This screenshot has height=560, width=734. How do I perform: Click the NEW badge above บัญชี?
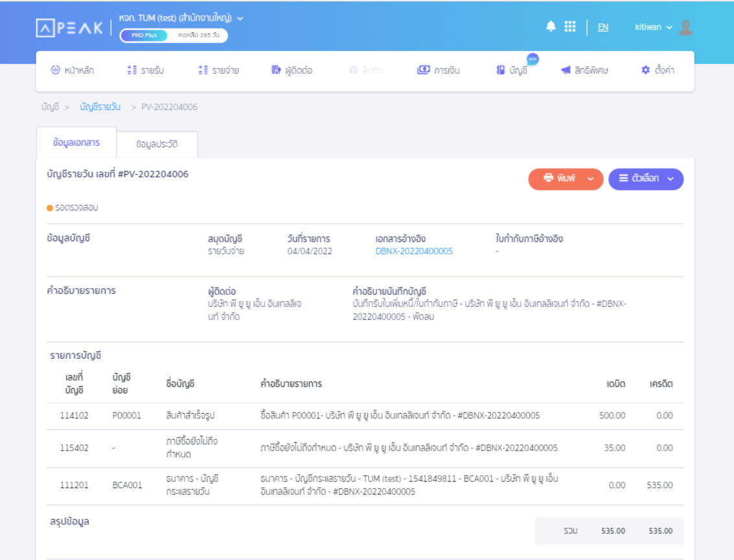[533, 59]
